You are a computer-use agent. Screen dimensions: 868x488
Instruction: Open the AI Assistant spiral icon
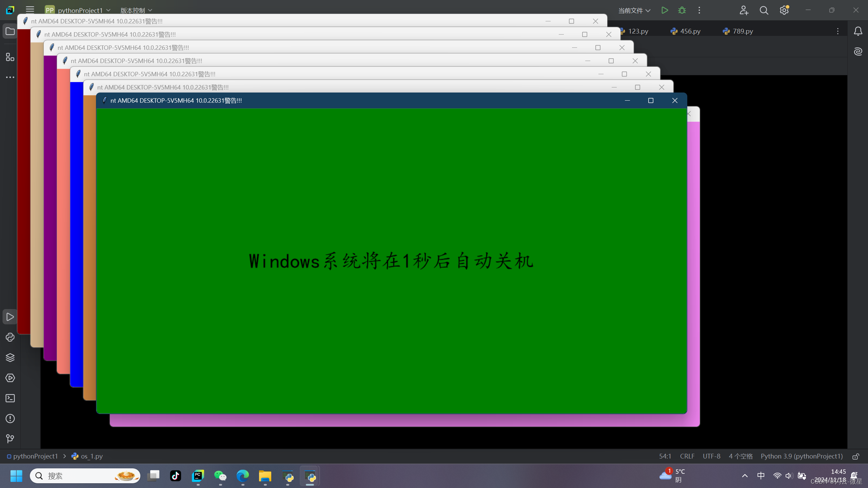pyautogui.click(x=858, y=52)
